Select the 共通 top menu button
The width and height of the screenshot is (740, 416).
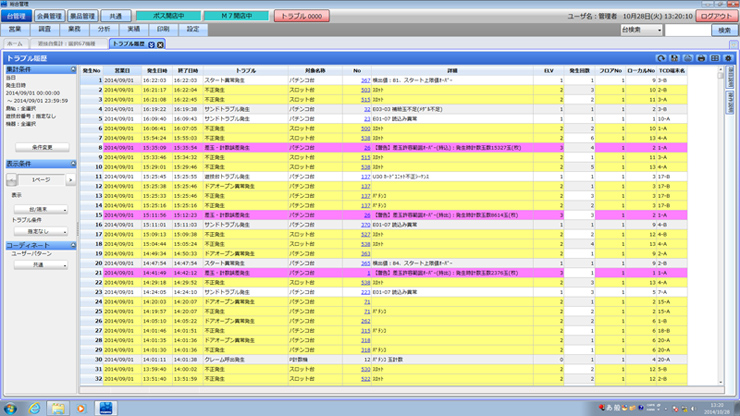pos(116,16)
